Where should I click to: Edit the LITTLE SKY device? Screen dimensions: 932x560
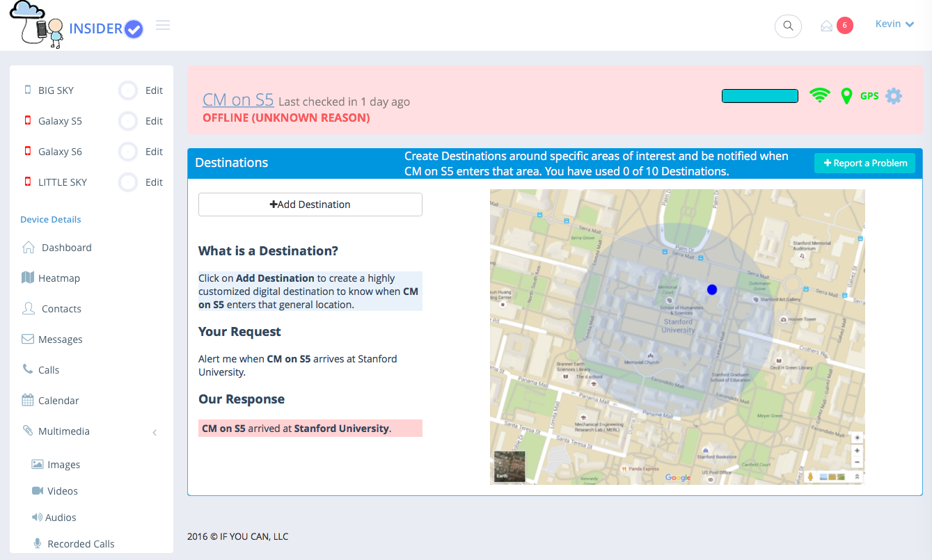pyautogui.click(x=154, y=182)
